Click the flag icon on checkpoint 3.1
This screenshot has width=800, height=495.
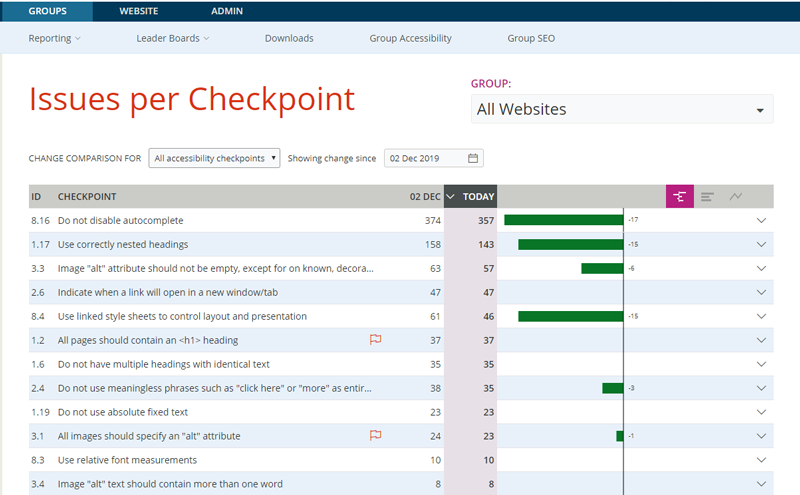tap(376, 436)
